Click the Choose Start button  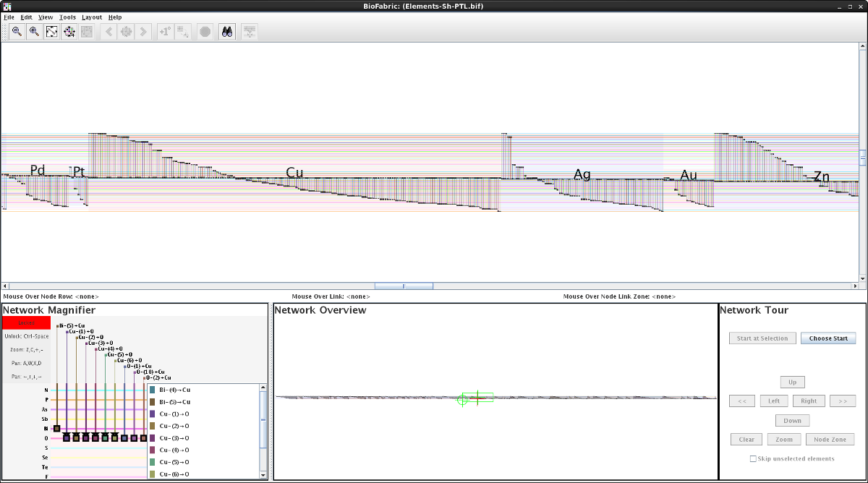[828, 338]
